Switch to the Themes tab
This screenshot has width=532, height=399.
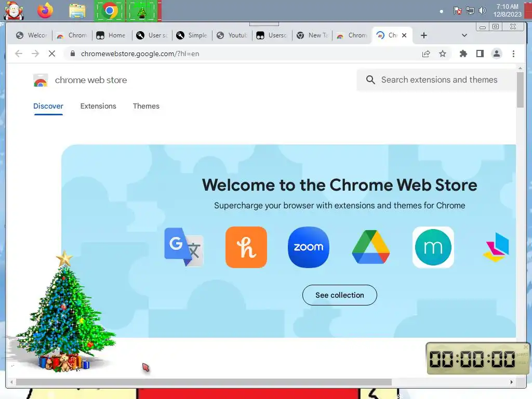[146, 106]
